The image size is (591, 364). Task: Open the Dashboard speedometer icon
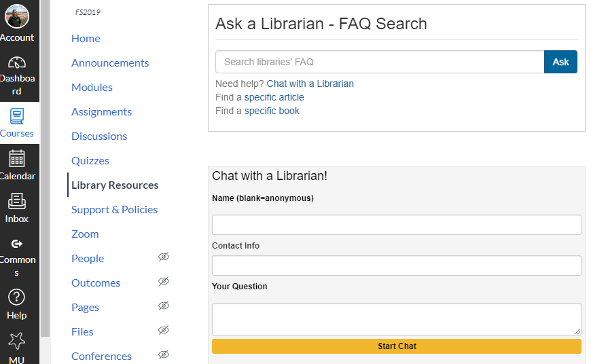[17, 62]
